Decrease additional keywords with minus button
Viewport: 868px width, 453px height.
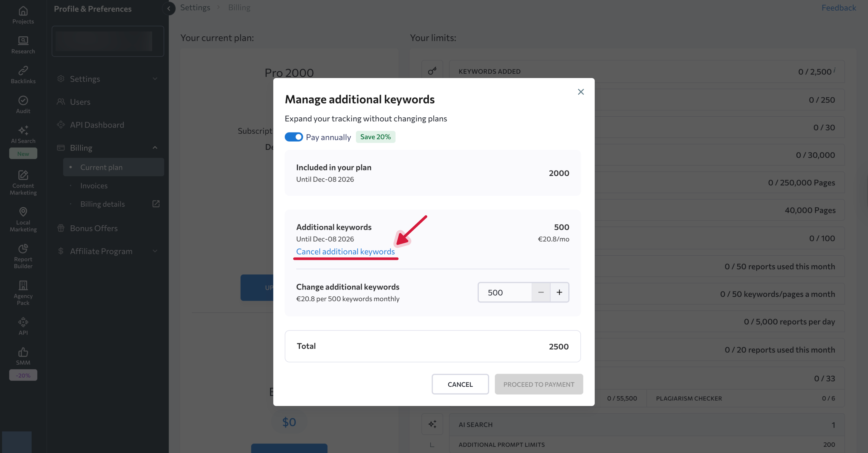click(x=541, y=292)
